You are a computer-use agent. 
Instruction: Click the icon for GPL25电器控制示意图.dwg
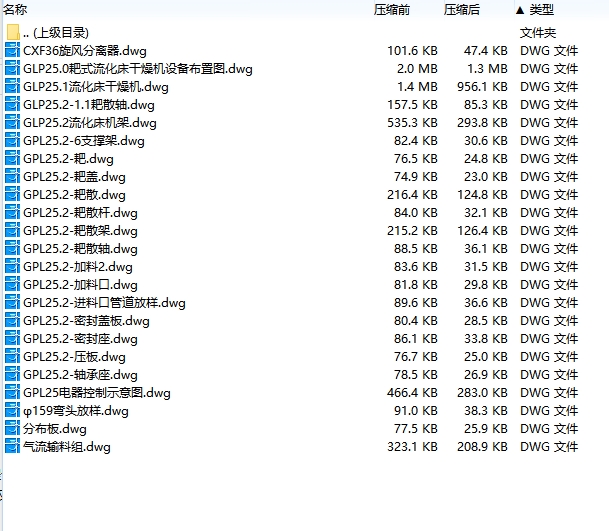click(x=12, y=392)
